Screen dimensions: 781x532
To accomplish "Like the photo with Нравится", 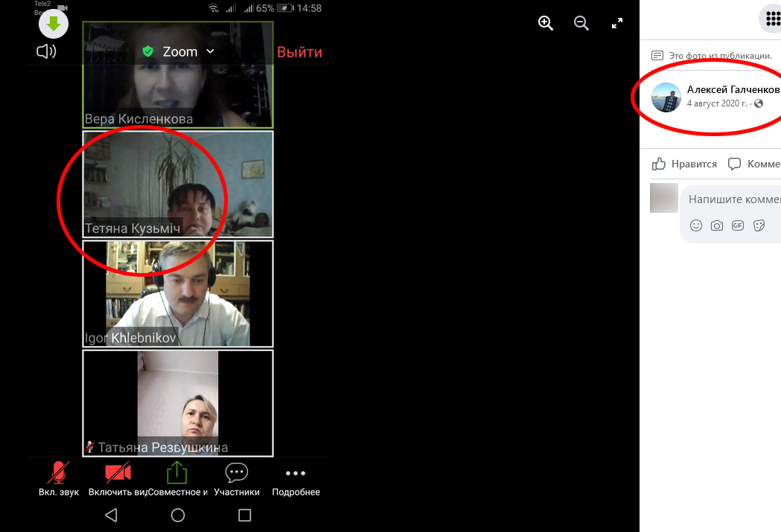I will point(685,164).
